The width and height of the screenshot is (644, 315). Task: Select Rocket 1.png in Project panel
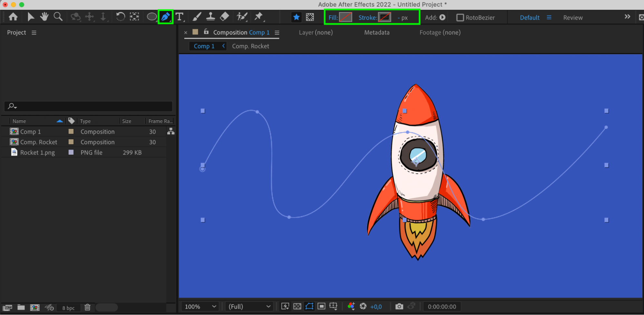[37, 152]
